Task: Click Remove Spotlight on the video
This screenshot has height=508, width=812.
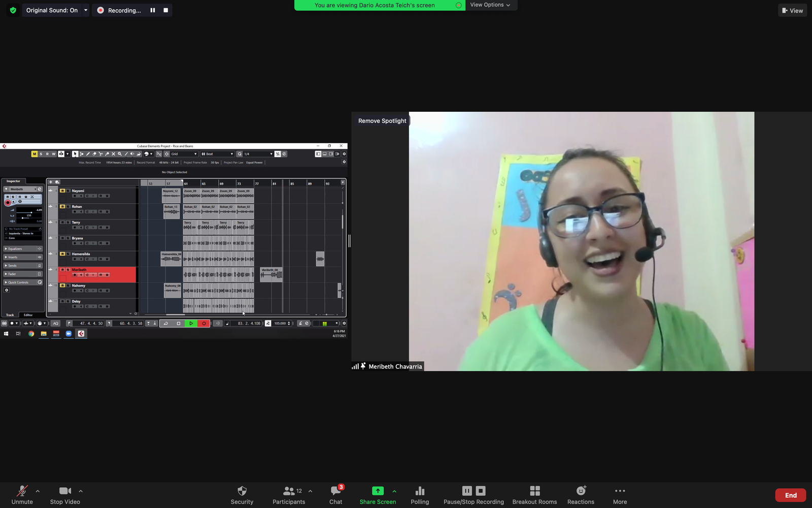Action: point(382,121)
